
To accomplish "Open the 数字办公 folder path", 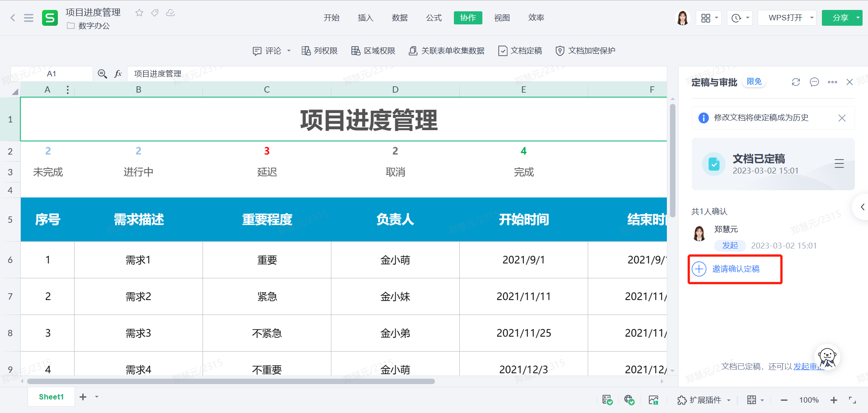I will pos(89,26).
